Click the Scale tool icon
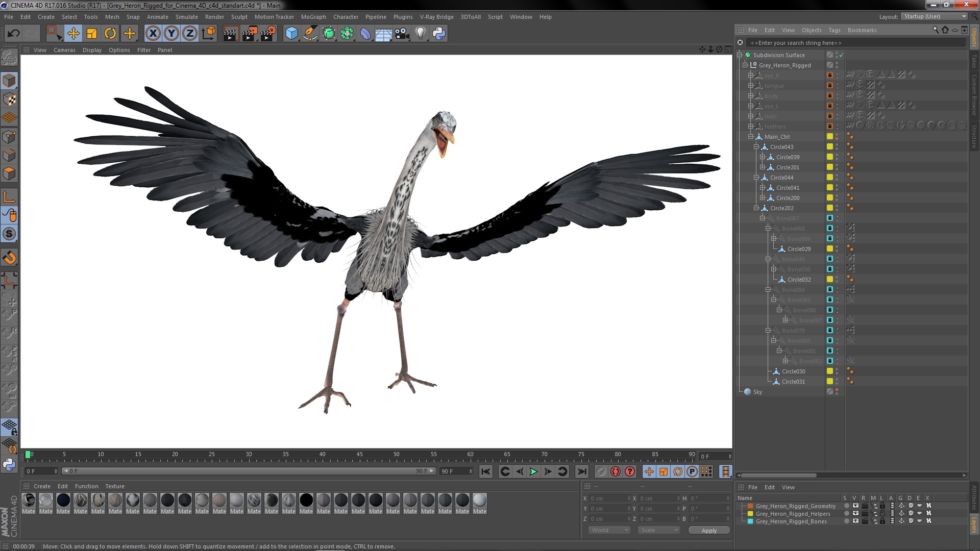The width and height of the screenshot is (980, 551). pyautogui.click(x=92, y=34)
